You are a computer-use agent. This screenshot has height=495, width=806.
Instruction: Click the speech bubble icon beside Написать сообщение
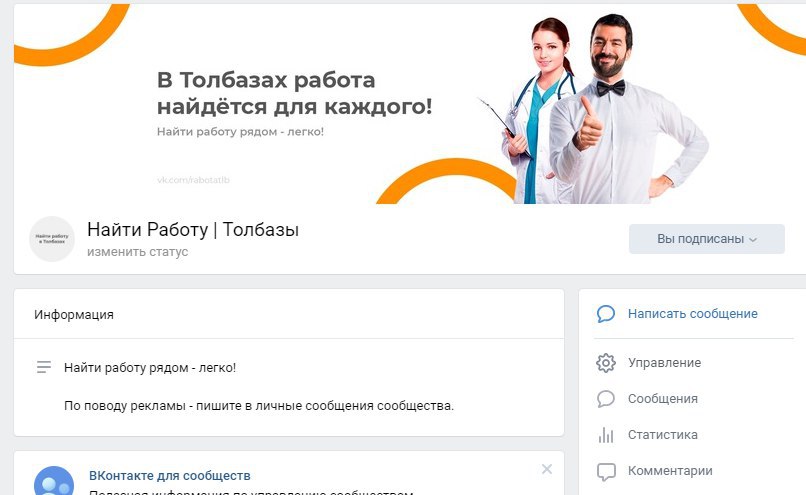tap(606, 314)
